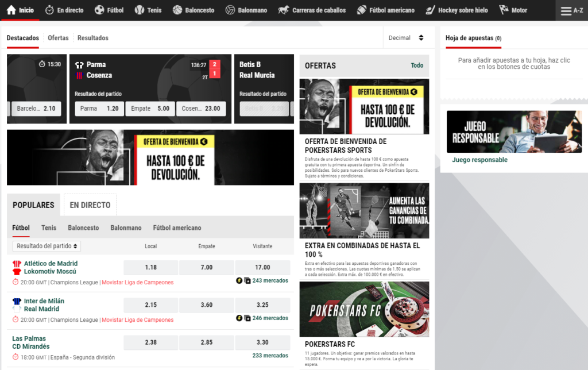Click the stats icon in the Inter row

[x=247, y=318]
